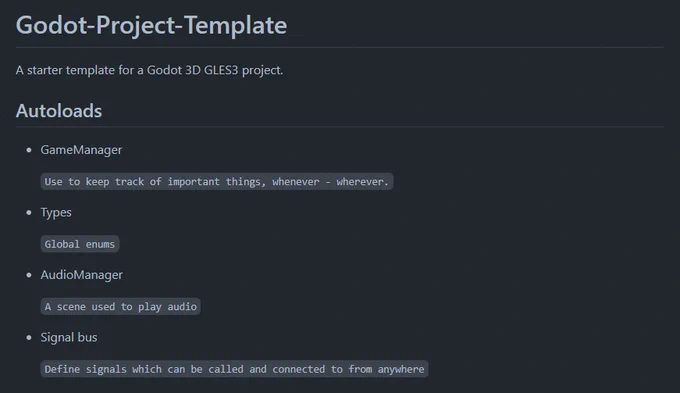Click the bullet before Signal bus
This screenshot has width=680, height=393.
pos(29,337)
